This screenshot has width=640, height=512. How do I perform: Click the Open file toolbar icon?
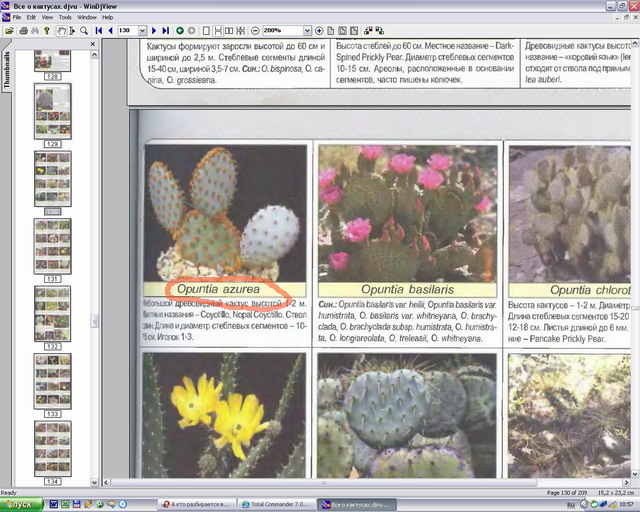pos(9,31)
